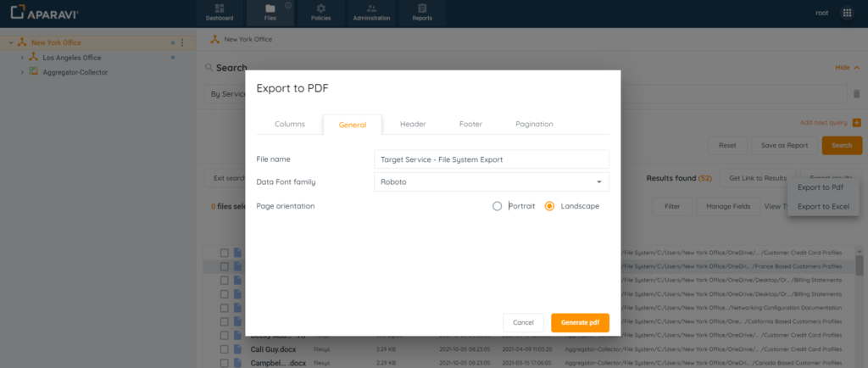Open the Data Font family dropdown

pos(491,181)
